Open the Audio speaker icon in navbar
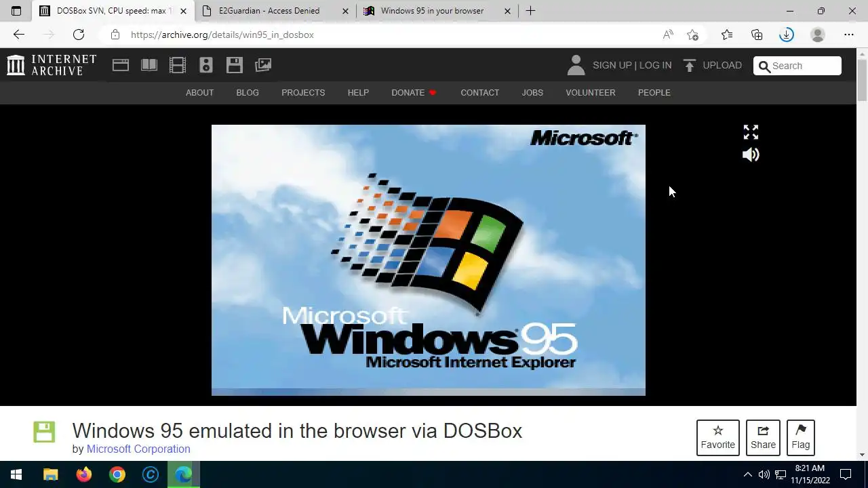The height and width of the screenshot is (488, 868). (x=206, y=65)
